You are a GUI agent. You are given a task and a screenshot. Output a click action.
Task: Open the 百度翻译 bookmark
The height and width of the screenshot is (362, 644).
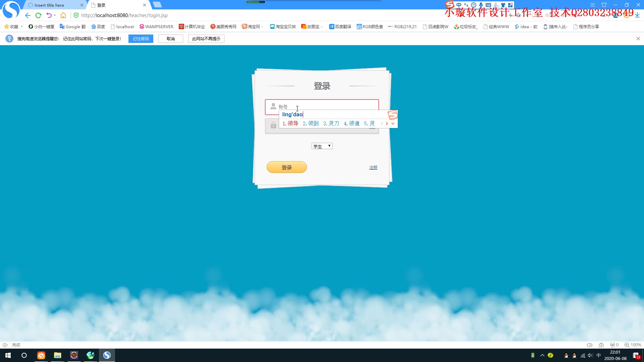(340, 26)
